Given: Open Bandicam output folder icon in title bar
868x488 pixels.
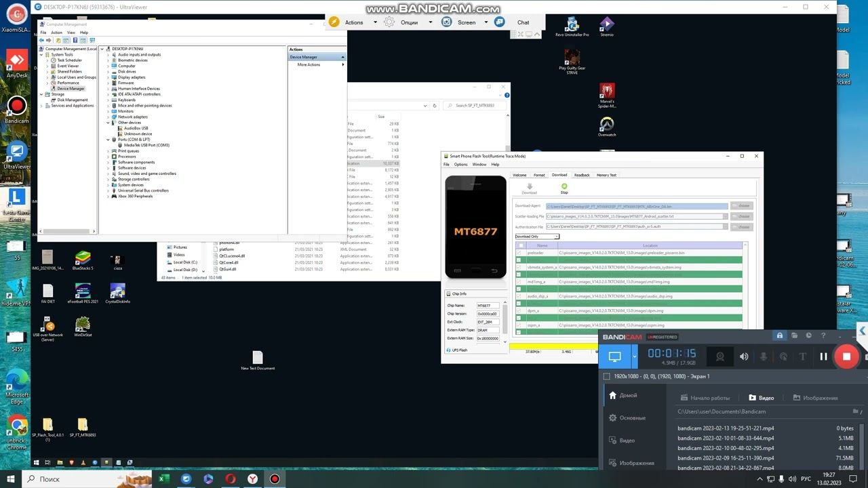Looking at the screenshot, I should tap(794, 335).
